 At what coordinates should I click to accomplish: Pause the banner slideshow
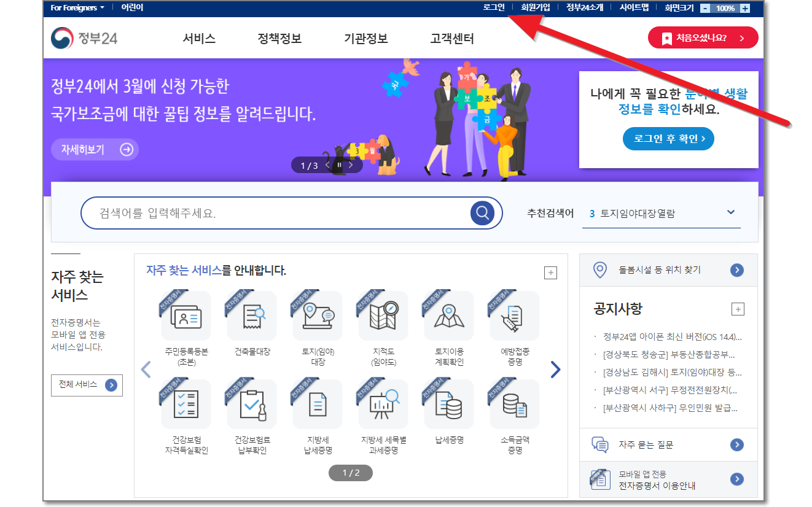(339, 165)
